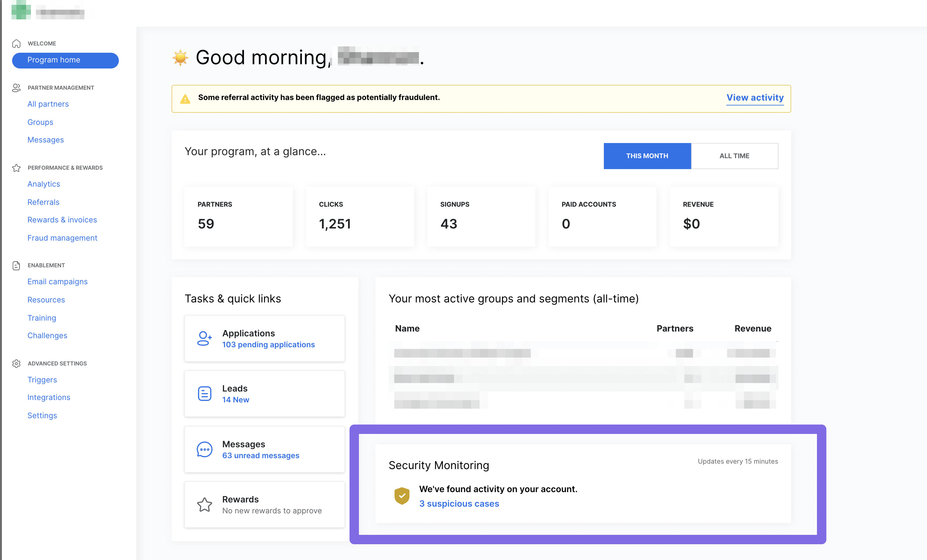This screenshot has width=927, height=560.
Task: Click the View activity link
Action: pyautogui.click(x=755, y=98)
